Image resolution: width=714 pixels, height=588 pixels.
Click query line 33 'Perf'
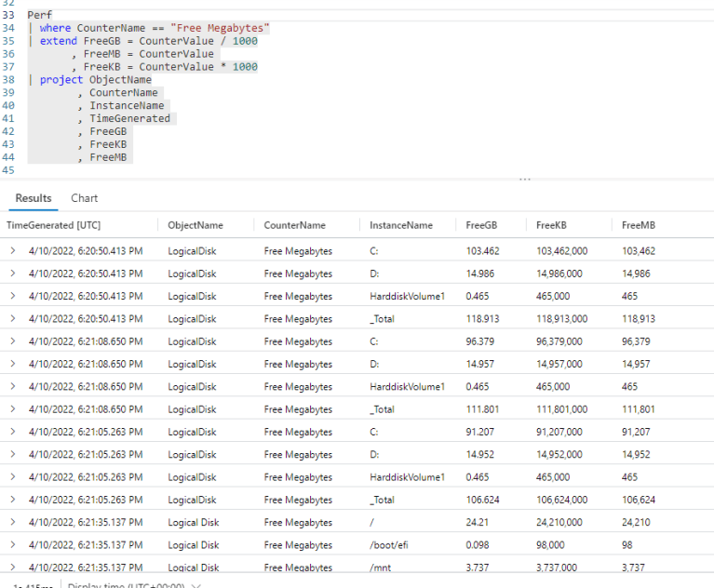pyautogui.click(x=40, y=15)
